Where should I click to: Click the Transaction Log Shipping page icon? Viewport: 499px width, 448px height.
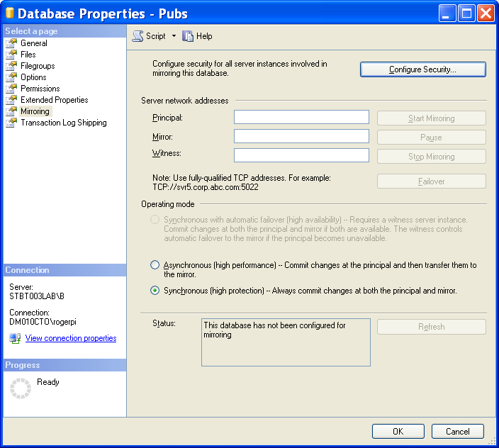[x=11, y=123]
